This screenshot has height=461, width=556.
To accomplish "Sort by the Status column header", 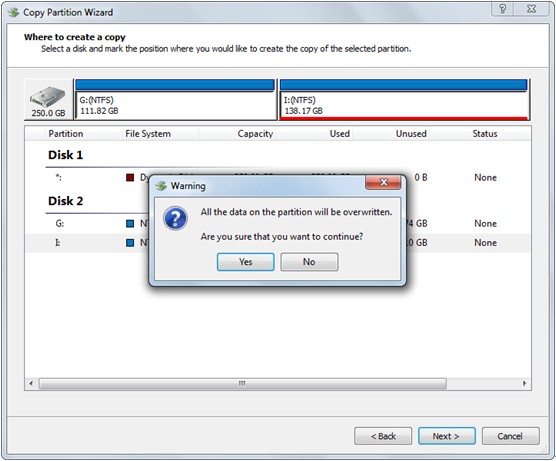I will tap(485, 134).
